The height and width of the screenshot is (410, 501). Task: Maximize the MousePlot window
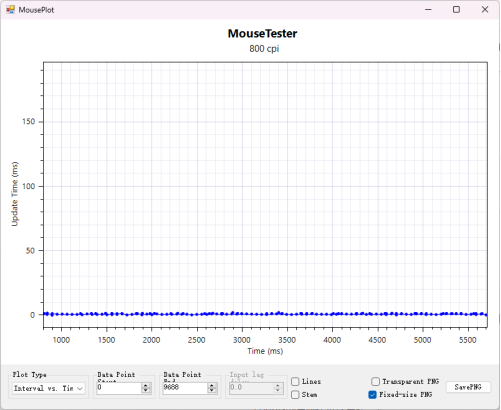pos(456,10)
